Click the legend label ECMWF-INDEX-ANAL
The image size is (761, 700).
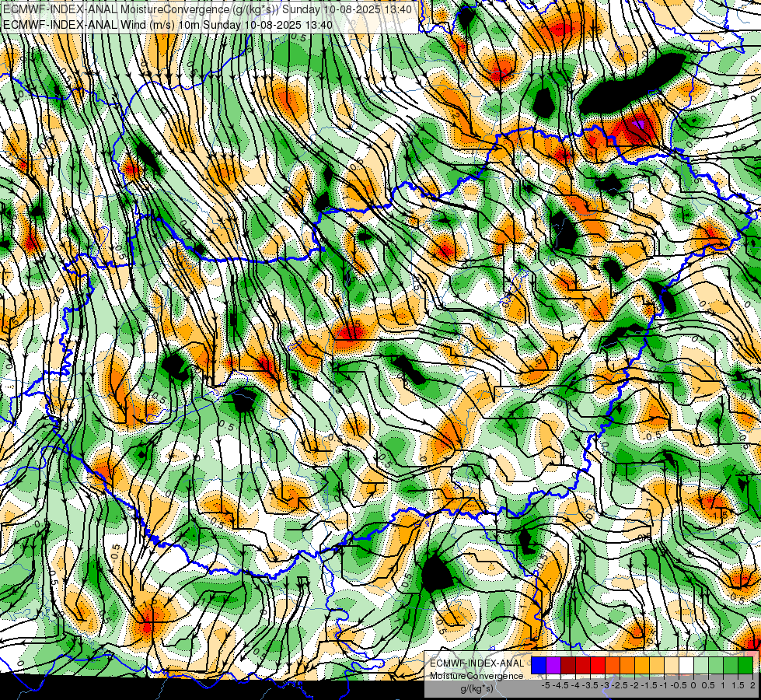[x=477, y=663]
